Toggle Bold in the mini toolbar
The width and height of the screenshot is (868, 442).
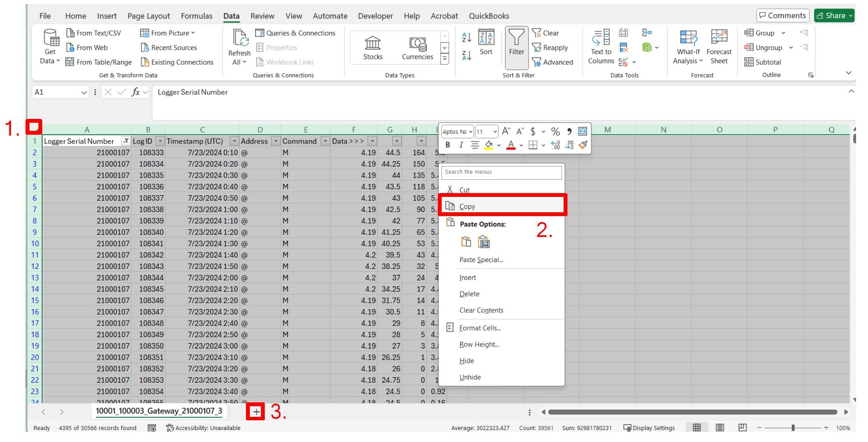coord(448,145)
